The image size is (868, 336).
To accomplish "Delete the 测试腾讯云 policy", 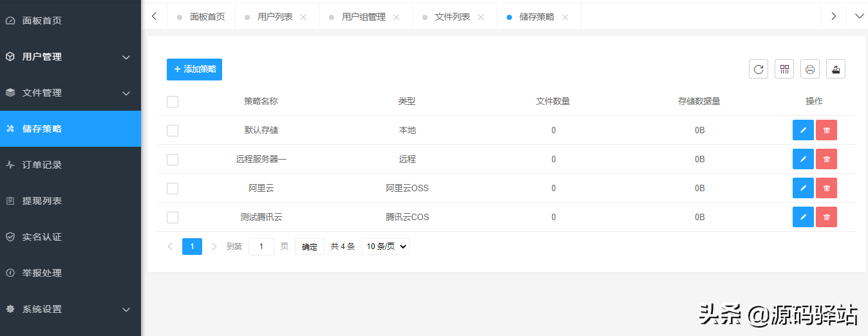I will [x=827, y=217].
